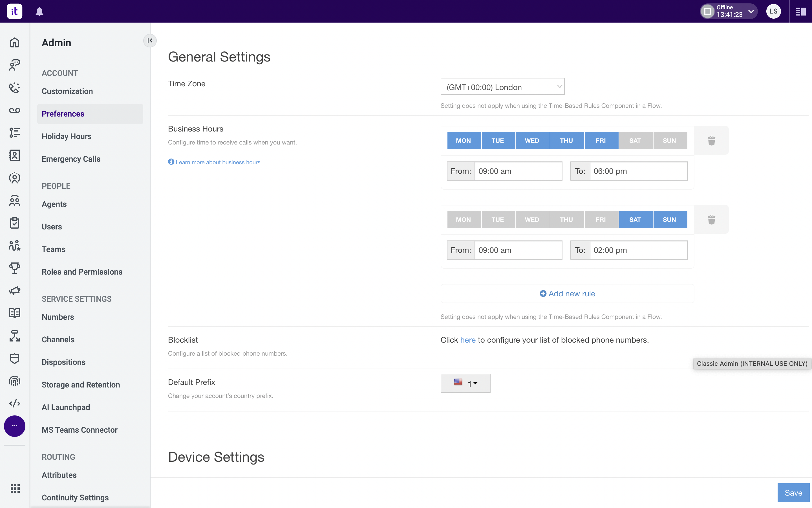Open the Customization menu item

click(67, 91)
